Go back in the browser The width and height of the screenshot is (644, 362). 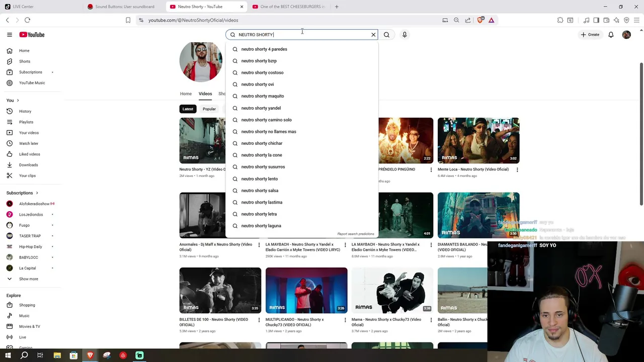click(7, 20)
